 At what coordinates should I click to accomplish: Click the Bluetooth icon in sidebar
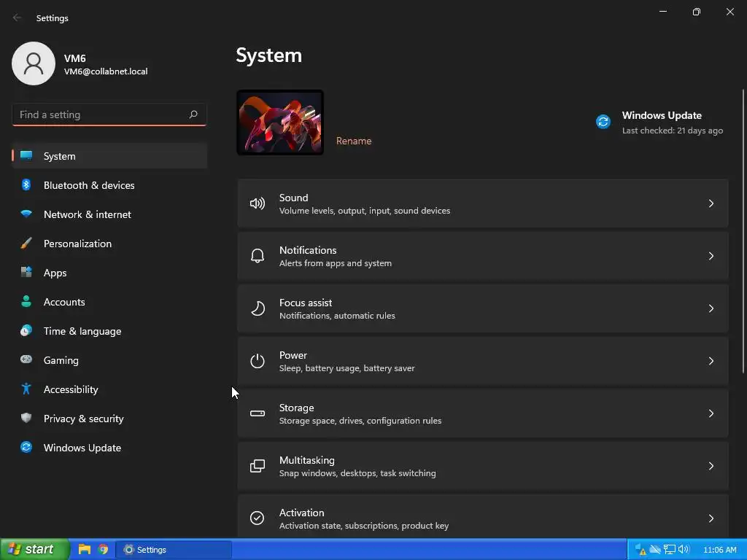click(x=26, y=184)
